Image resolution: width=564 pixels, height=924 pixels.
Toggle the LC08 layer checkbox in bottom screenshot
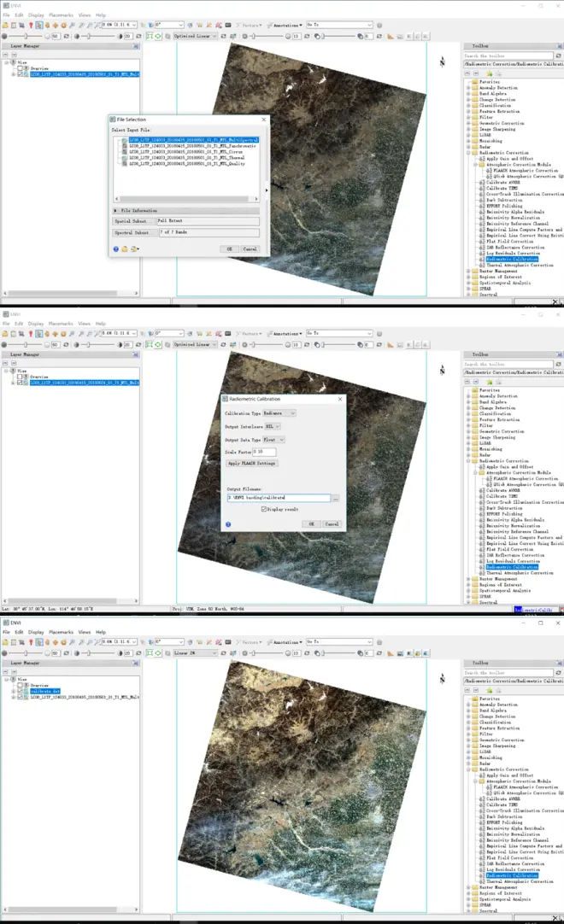pyautogui.click(x=20, y=697)
